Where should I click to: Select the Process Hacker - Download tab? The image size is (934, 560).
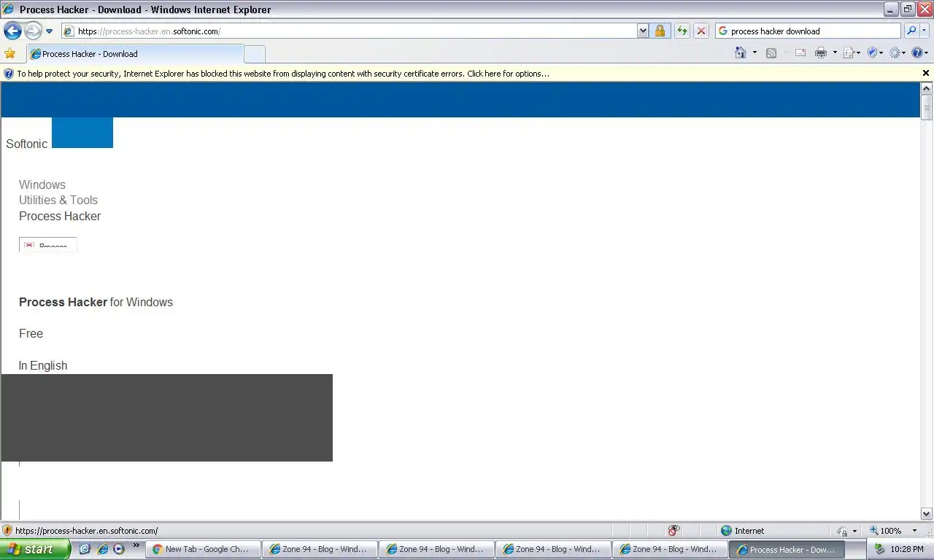click(x=135, y=53)
